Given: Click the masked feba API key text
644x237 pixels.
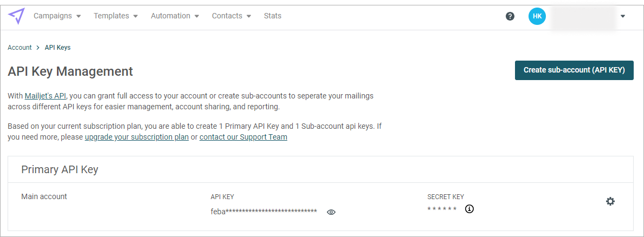Looking at the screenshot, I should pos(263,212).
